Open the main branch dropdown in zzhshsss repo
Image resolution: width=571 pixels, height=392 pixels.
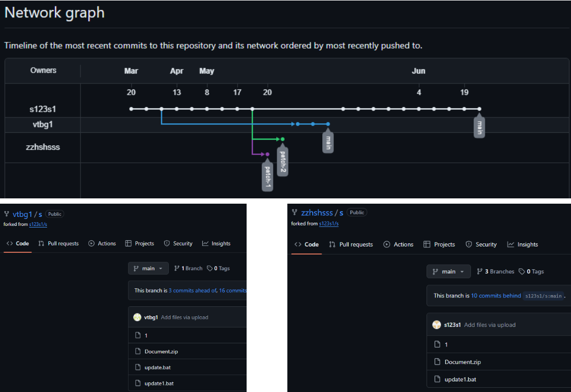[x=449, y=271]
